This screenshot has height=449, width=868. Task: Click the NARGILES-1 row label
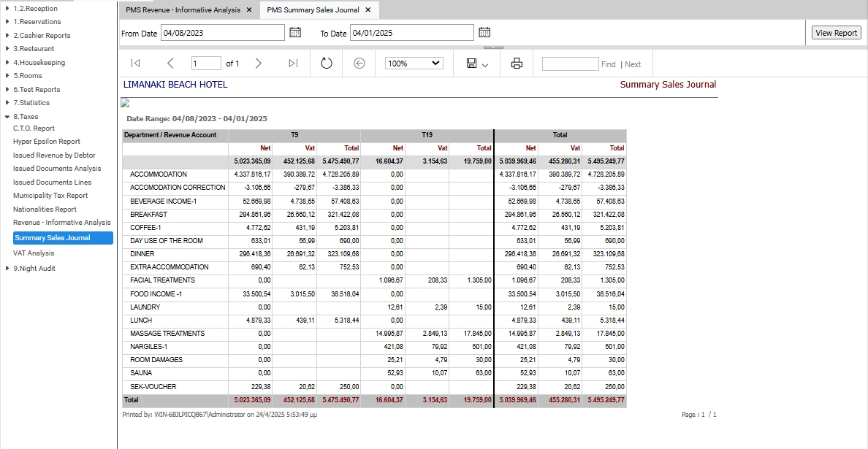click(x=149, y=347)
